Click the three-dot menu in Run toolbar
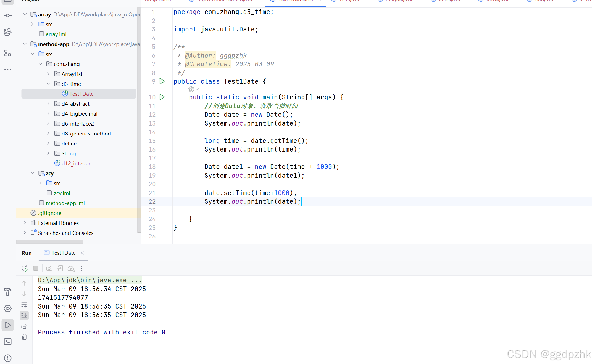This screenshot has height=364, width=592. 81,268
